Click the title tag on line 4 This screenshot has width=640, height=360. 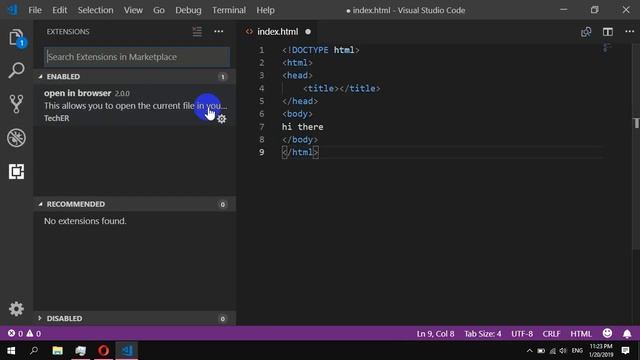pyautogui.click(x=342, y=89)
